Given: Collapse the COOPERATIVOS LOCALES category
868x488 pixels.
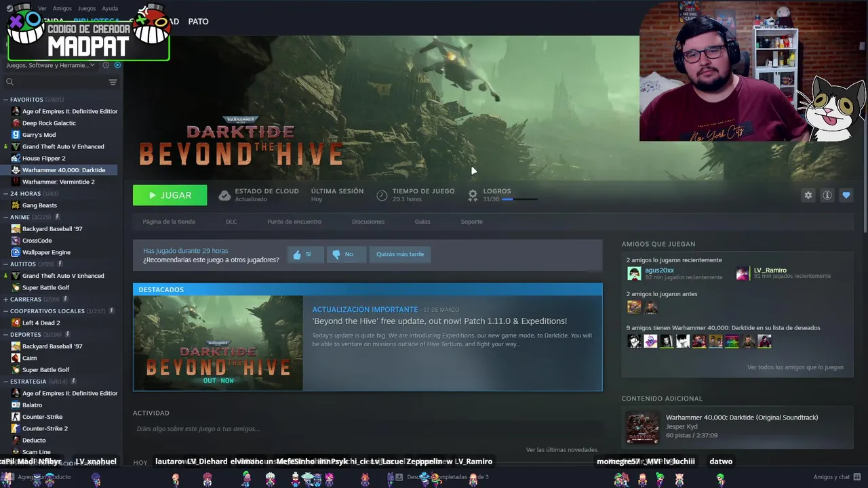Looking at the screenshot, I should [5, 311].
